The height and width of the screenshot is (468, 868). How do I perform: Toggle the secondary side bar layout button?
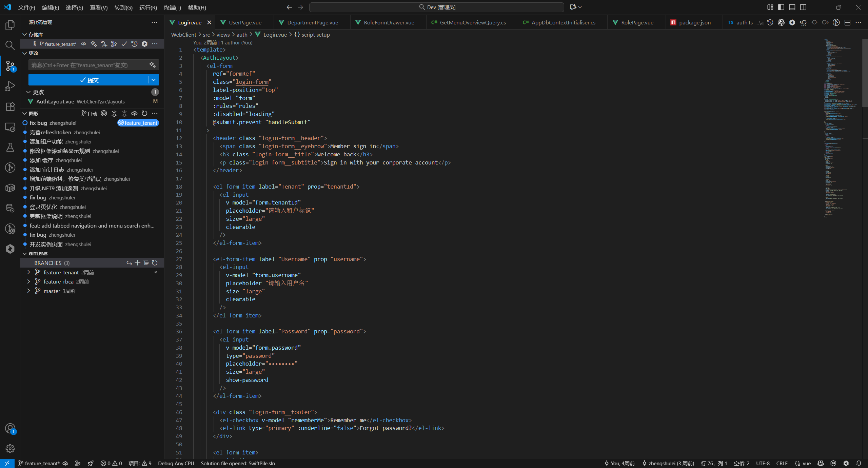click(803, 7)
